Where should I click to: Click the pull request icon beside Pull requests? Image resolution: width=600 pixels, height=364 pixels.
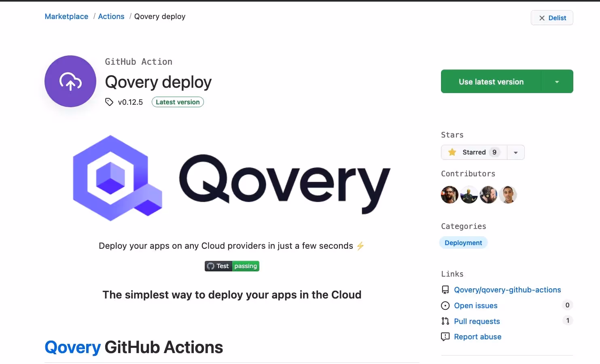(445, 321)
